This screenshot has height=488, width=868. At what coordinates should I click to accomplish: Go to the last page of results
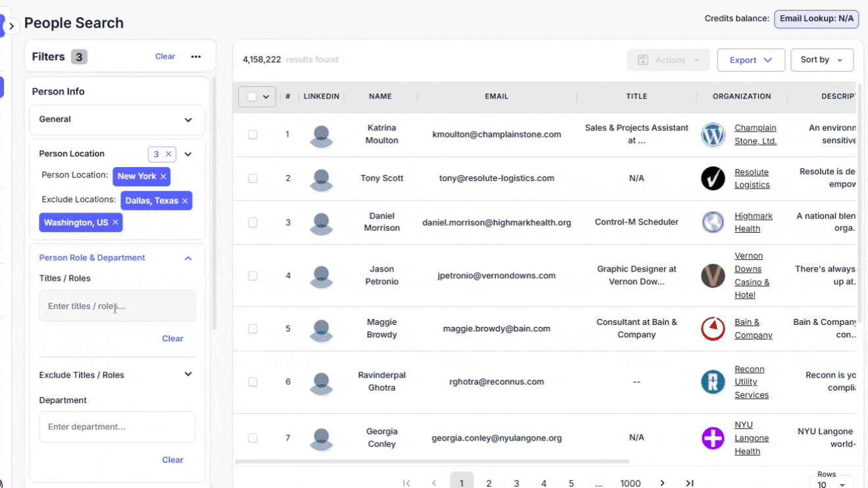click(690, 483)
